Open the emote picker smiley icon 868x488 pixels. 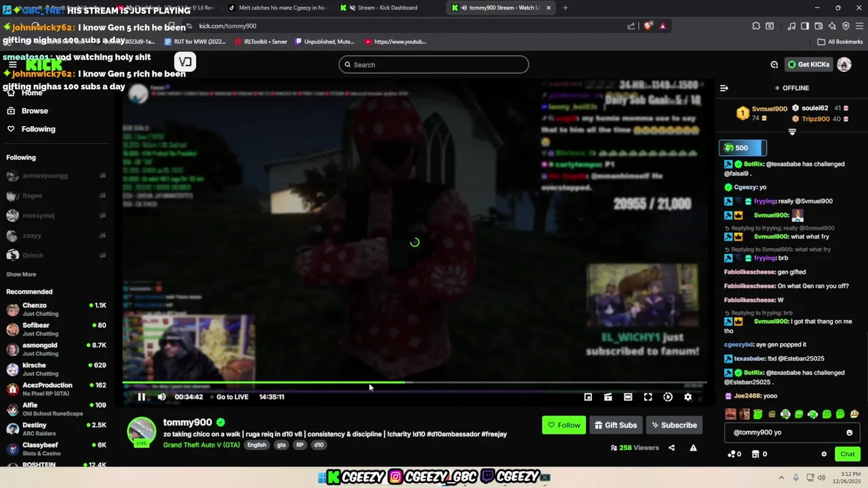click(849, 432)
